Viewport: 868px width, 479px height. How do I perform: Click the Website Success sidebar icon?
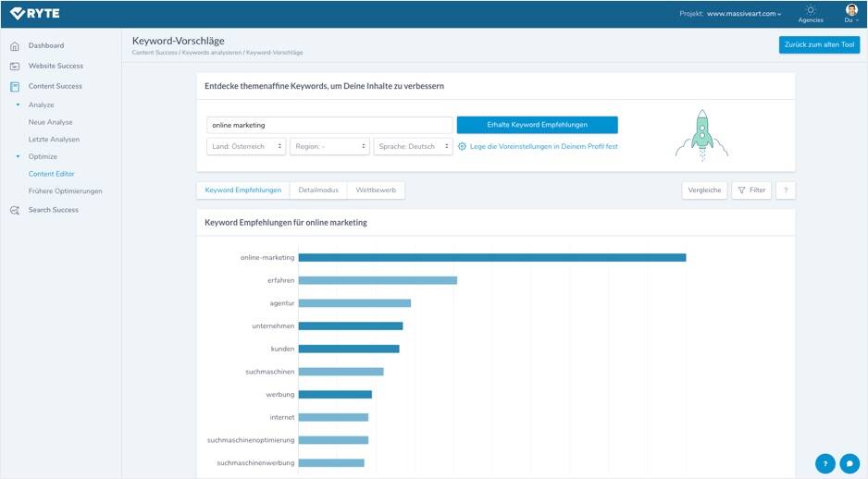coord(15,67)
